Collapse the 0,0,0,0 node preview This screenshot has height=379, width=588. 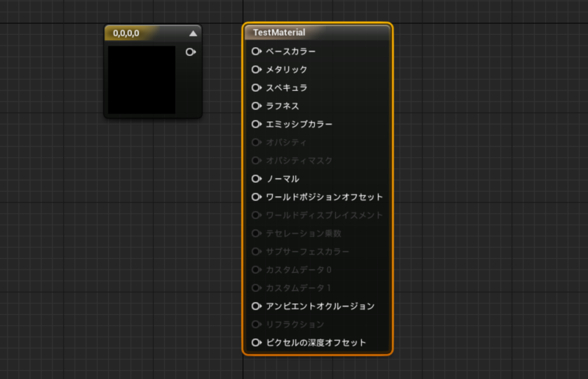point(193,33)
